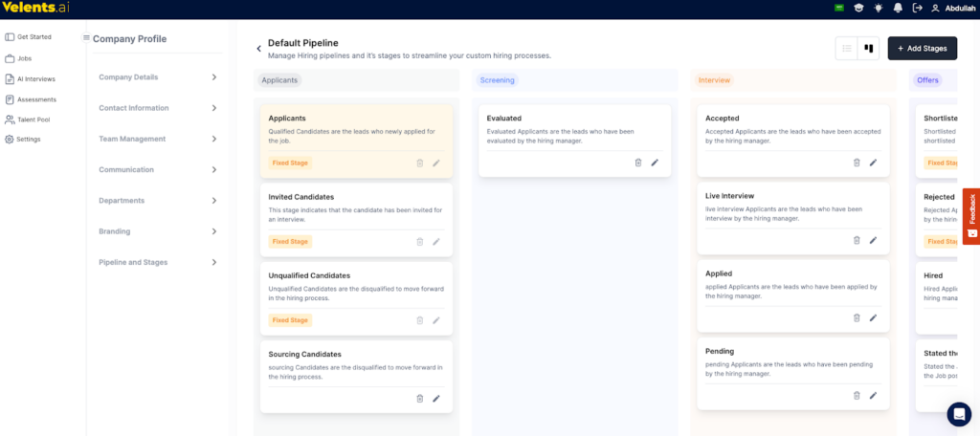Click the logout icon in top bar
980x436 pixels.
pos(918,8)
